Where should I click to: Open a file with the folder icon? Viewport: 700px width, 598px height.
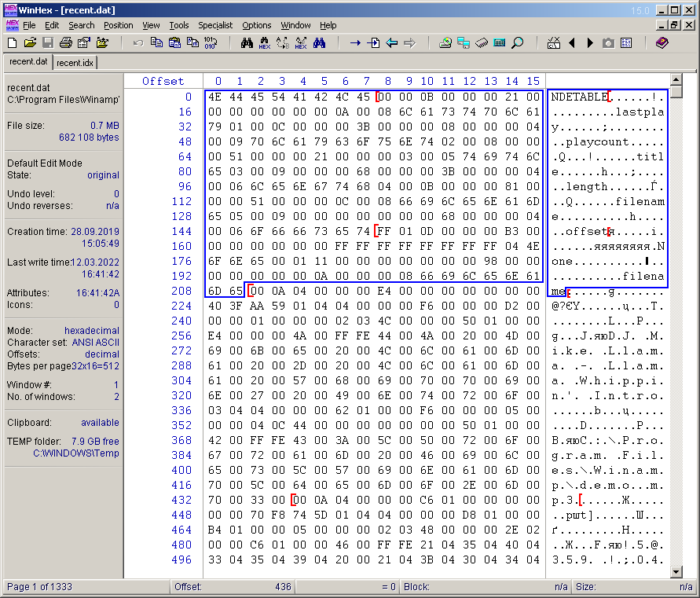30,43
